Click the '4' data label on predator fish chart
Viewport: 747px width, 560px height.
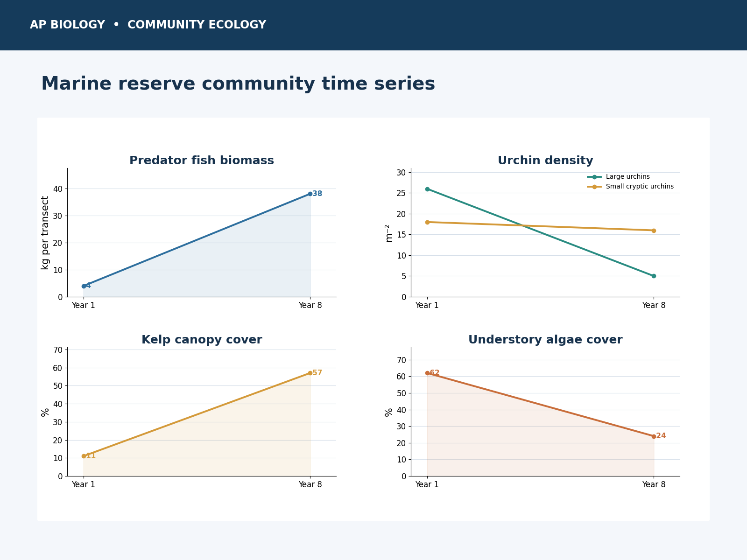point(88,286)
